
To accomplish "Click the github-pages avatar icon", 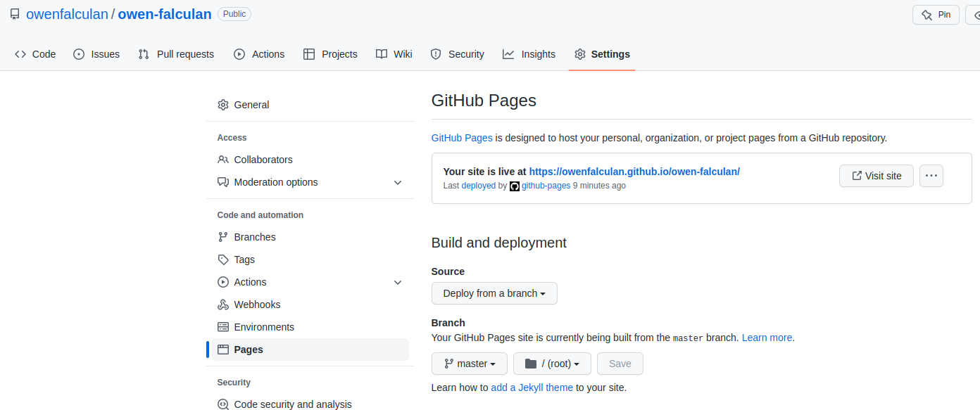I will tap(515, 186).
